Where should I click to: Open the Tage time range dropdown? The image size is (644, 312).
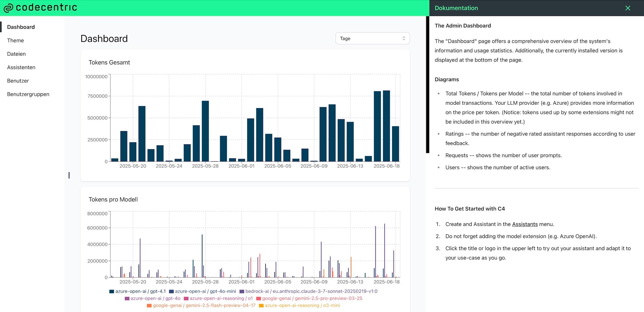[x=372, y=38]
